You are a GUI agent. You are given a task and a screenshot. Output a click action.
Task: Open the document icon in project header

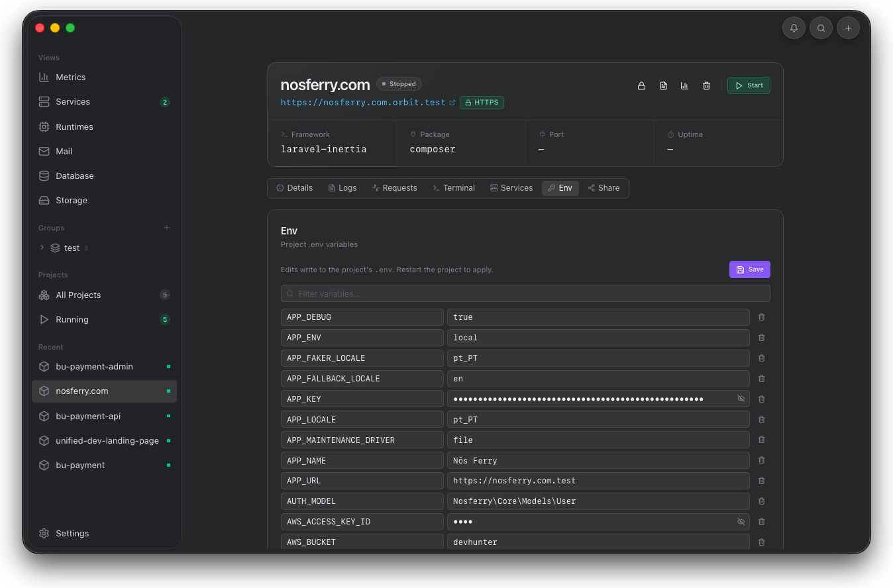click(x=663, y=85)
